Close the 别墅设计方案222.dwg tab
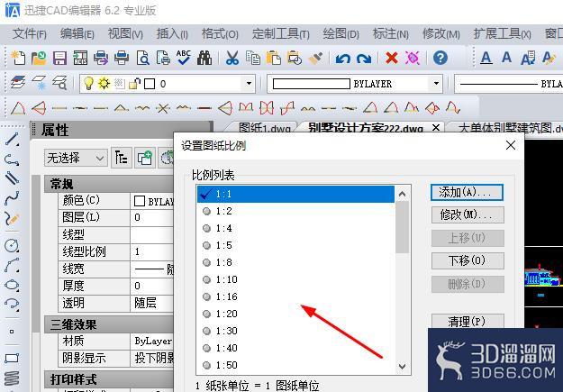563x392 pixels. point(435,128)
